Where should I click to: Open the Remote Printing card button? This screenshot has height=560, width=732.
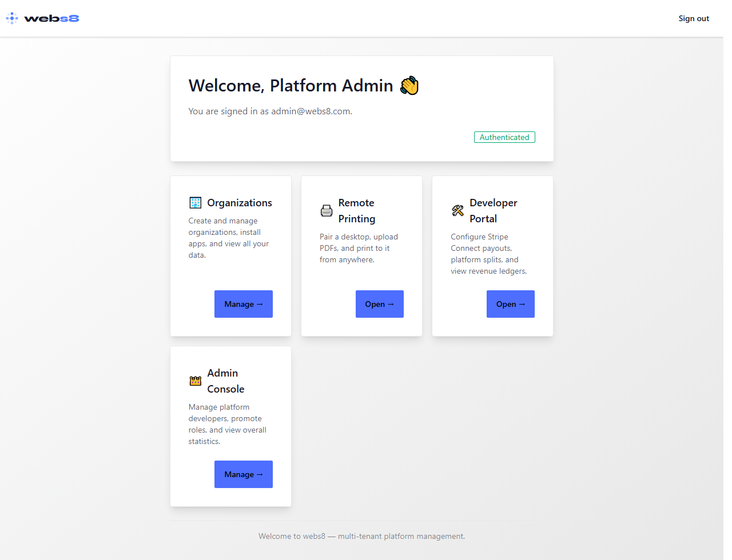[380, 304]
